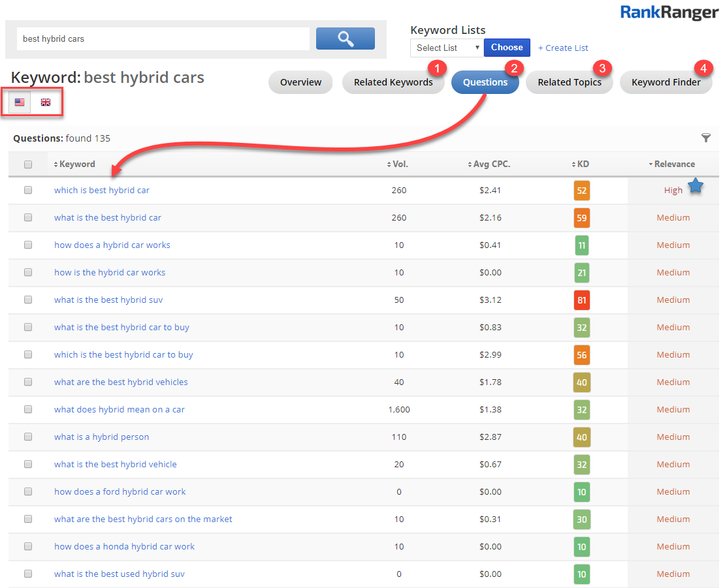Open the Select List dropdown
The height and width of the screenshot is (588, 725).
click(x=446, y=48)
